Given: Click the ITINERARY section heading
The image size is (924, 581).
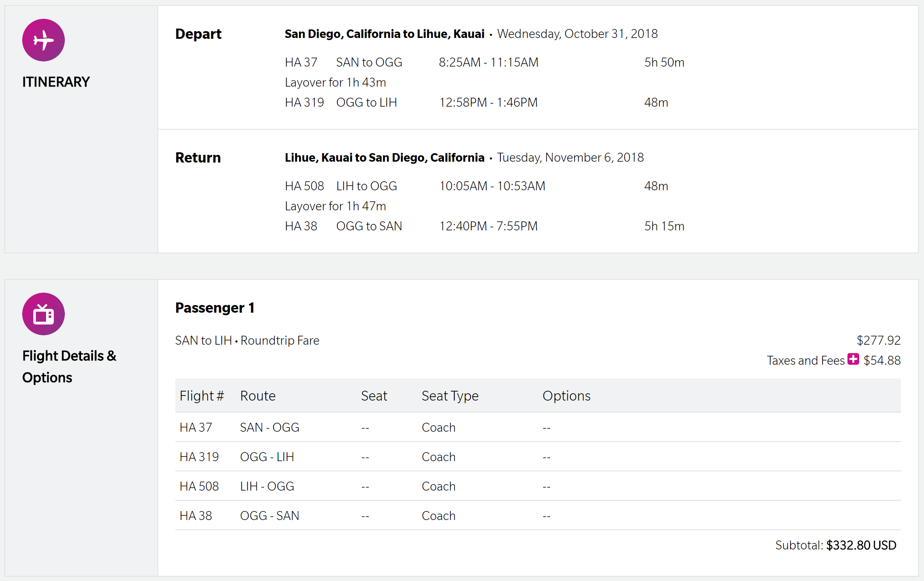Looking at the screenshot, I should pos(56,82).
